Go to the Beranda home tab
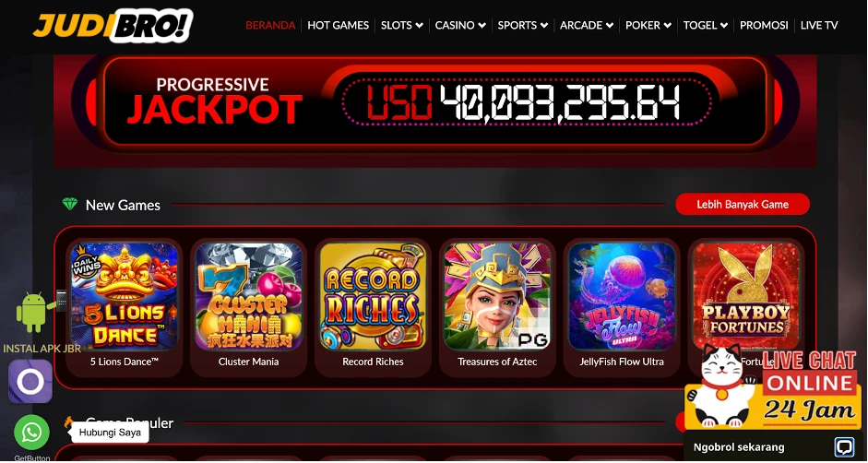This screenshot has height=463, width=868. point(270,25)
